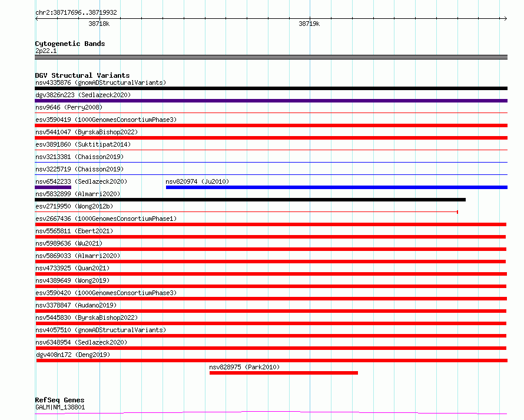This screenshot has width=524, height=420.
Task: Click the 2p22.1 band label
Action: (x=46, y=51)
